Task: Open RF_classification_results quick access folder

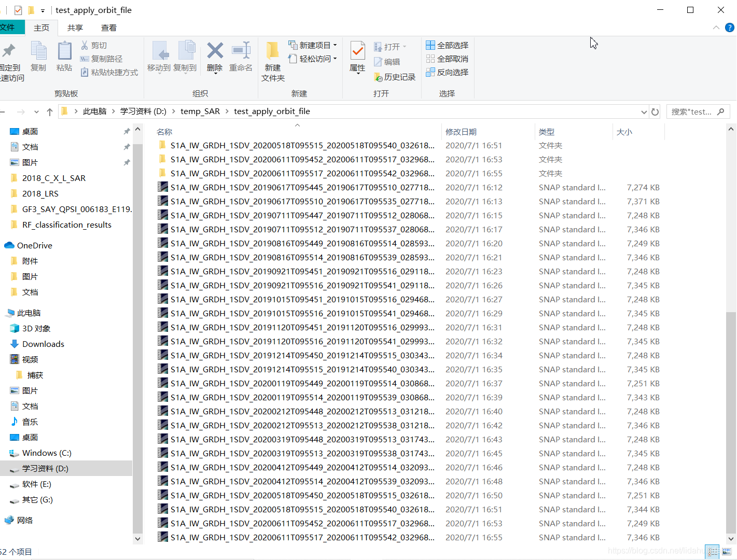Action: coord(66,225)
